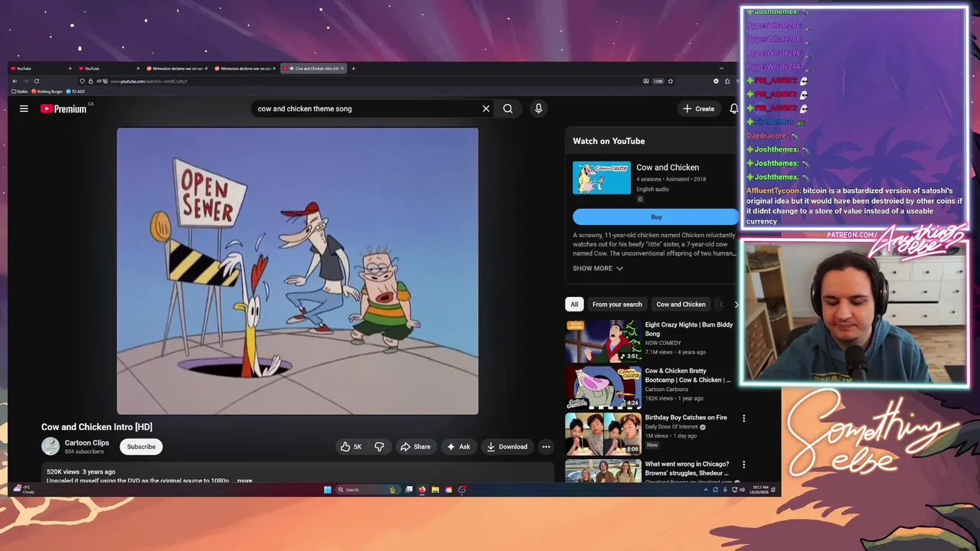Open the TO ADD bookmark
Image resolution: width=980 pixels, height=551 pixels.
coord(77,91)
